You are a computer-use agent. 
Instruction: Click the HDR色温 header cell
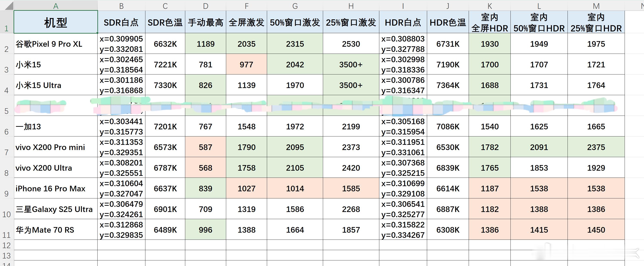pyautogui.click(x=448, y=22)
